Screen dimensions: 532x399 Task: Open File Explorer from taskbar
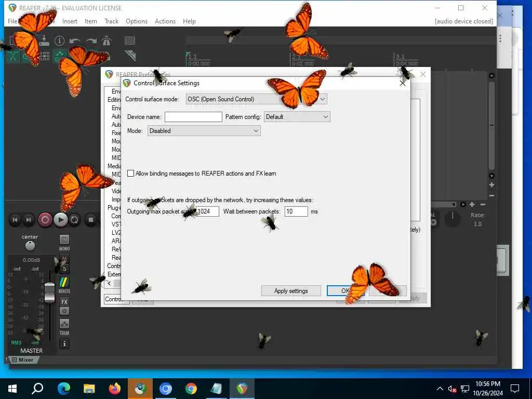(x=89, y=389)
